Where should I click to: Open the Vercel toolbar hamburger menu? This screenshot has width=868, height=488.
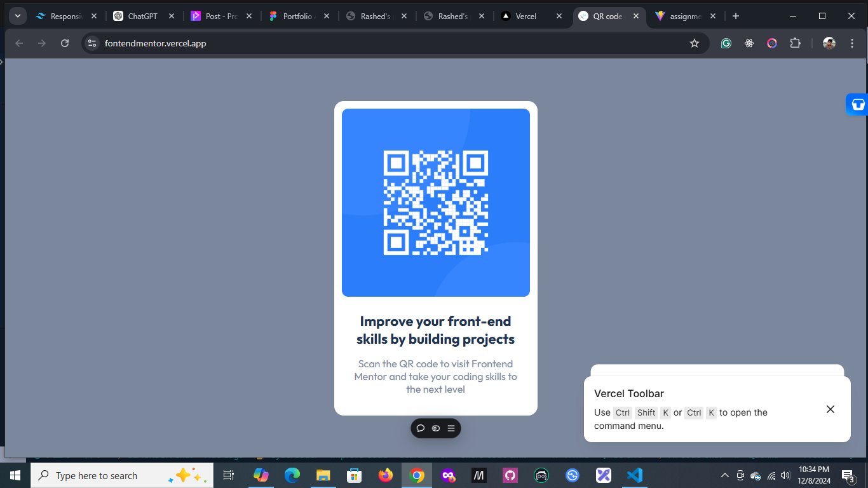pyautogui.click(x=451, y=428)
